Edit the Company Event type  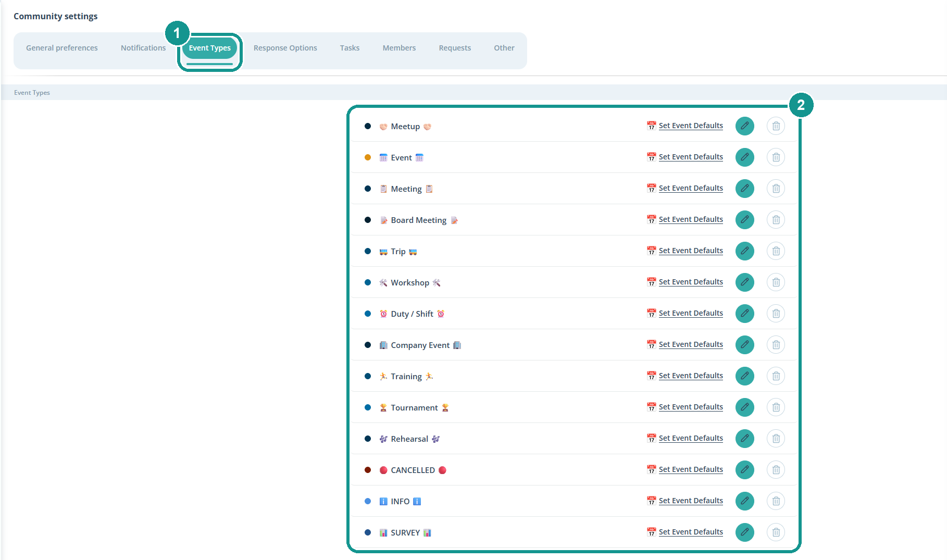(744, 345)
